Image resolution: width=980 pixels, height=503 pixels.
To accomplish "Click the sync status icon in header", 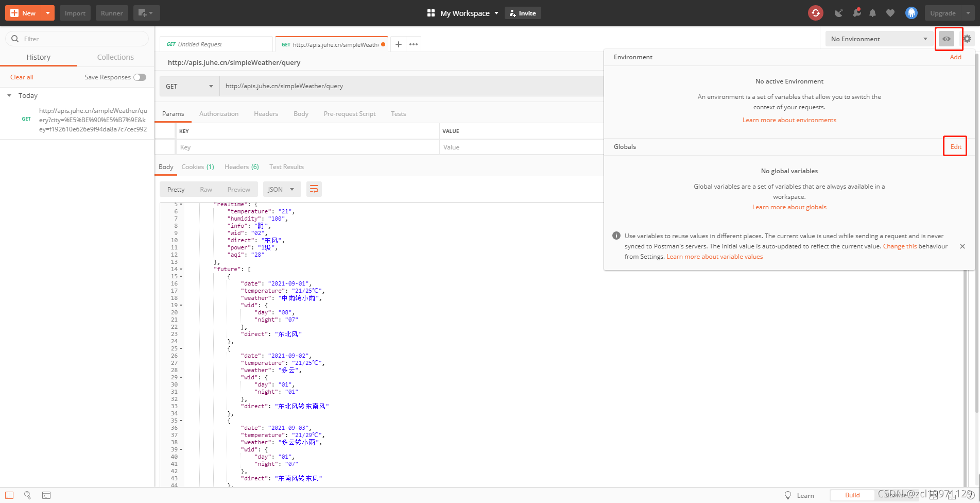I will point(815,13).
